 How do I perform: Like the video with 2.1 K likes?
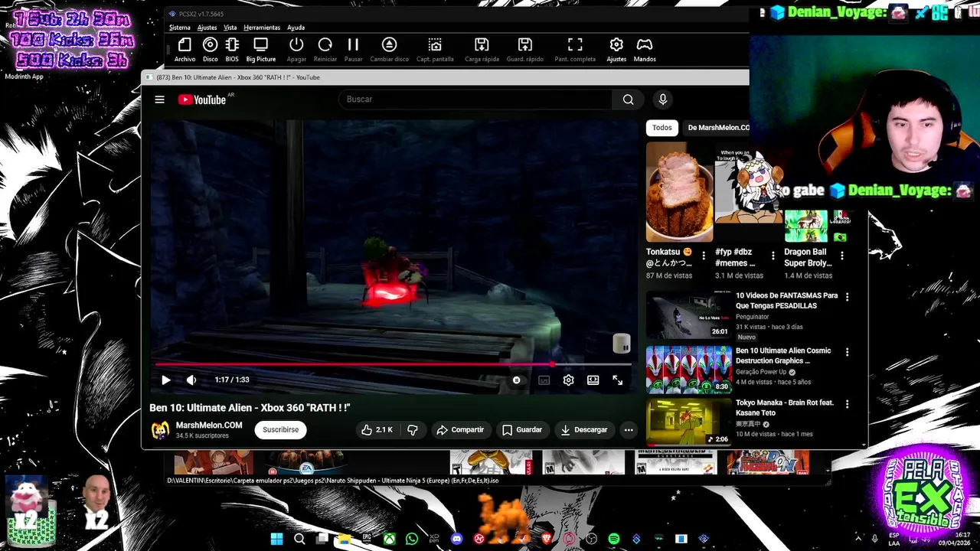click(x=377, y=430)
